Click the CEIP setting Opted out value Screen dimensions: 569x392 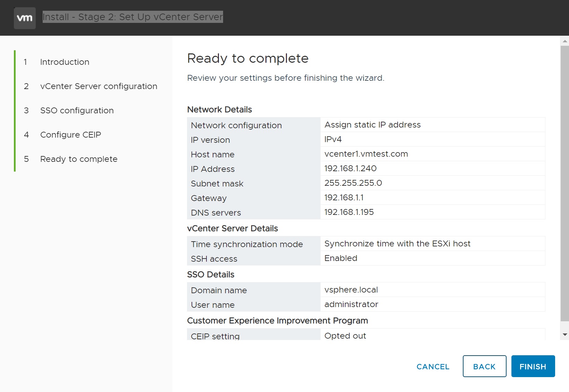point(345,336)
